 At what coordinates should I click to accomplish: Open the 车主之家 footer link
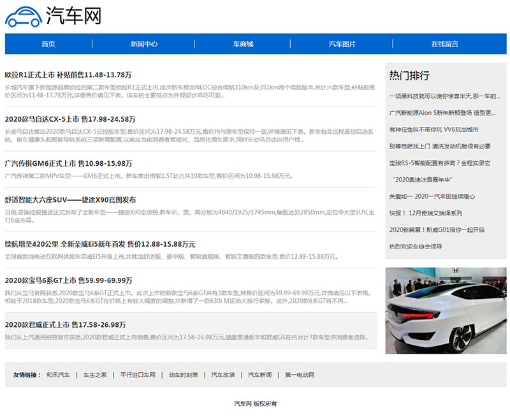tap(95, 375)
